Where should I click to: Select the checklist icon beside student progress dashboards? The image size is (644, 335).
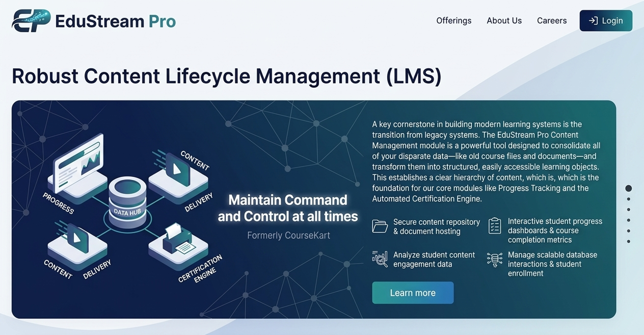[x=494, y=226]
